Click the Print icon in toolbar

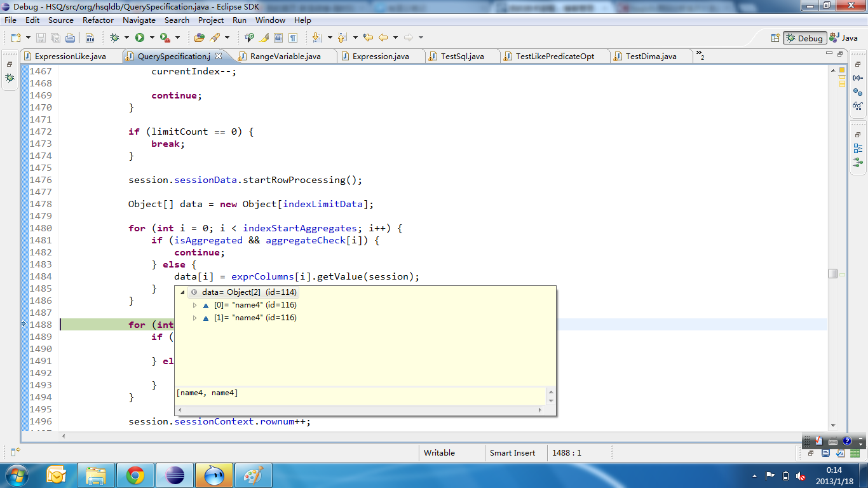tap(70, 37)
